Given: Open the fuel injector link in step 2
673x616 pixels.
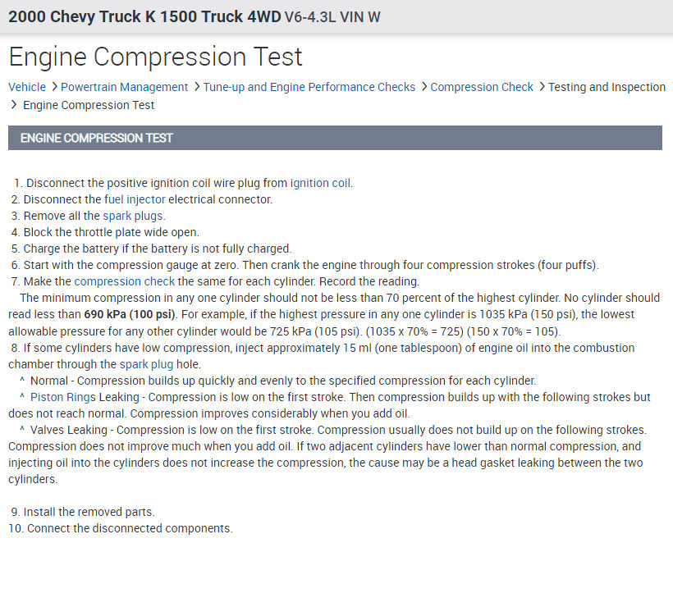Looking at the screenshot, I should tap(135, 199).
